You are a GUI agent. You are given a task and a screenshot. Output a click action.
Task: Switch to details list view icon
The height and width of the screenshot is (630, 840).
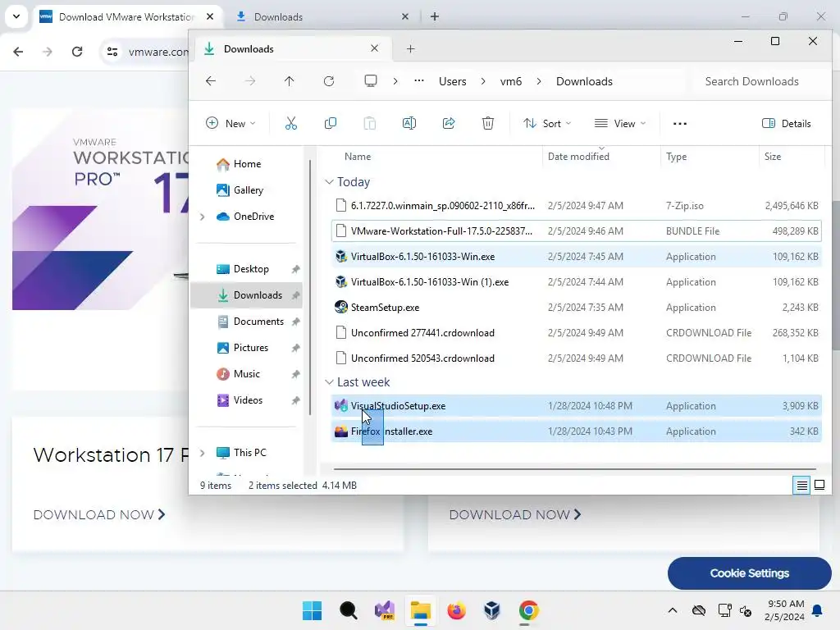(801, 486)
